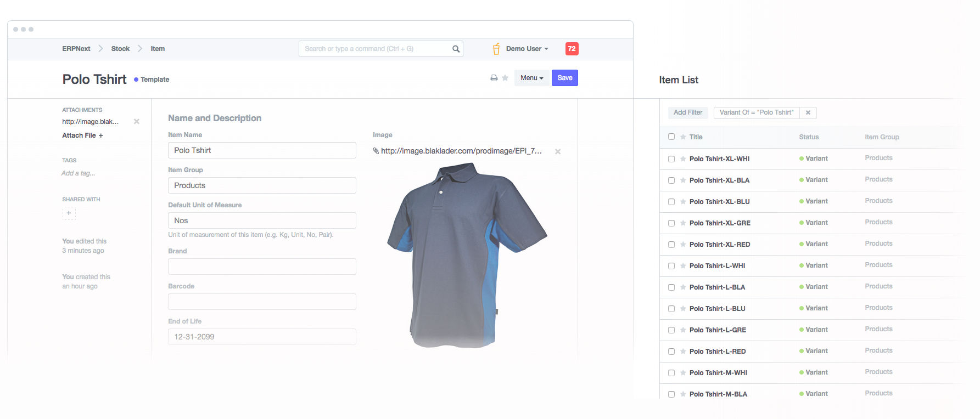
Task: Open the End of Life date field
Action: coord(262,337)
